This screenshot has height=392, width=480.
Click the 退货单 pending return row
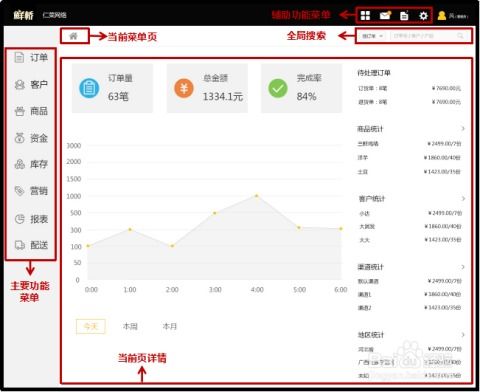(x=409, y=102)
